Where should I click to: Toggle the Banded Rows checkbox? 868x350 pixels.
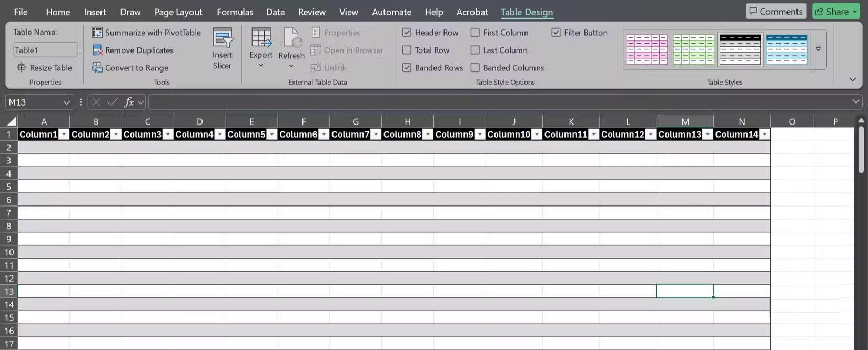click(407, 68)
